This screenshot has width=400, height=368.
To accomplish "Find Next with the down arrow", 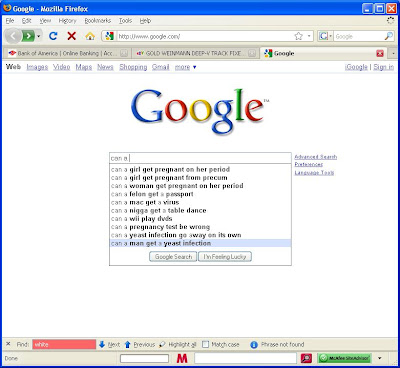I will click(x=109, y=344).
